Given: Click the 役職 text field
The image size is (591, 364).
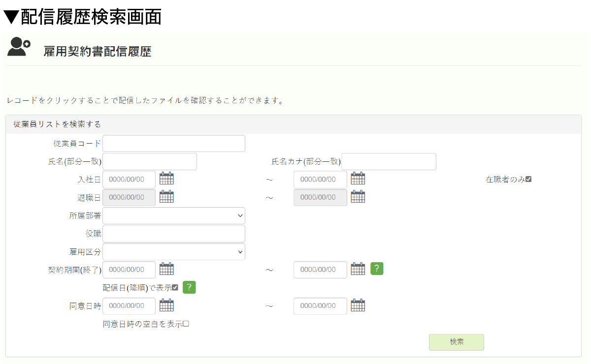Looking at the screenshot, I should click(174, 234).
